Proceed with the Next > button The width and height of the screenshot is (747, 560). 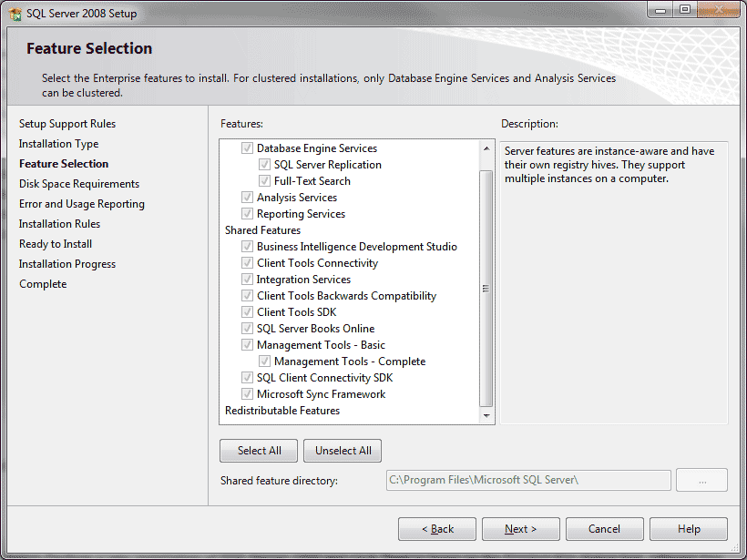521,529
